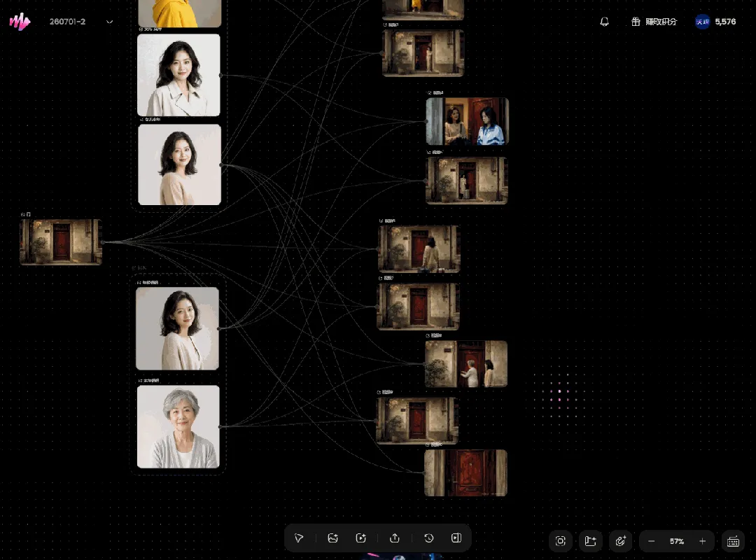Click the AI video generation tool

point(361,538)
